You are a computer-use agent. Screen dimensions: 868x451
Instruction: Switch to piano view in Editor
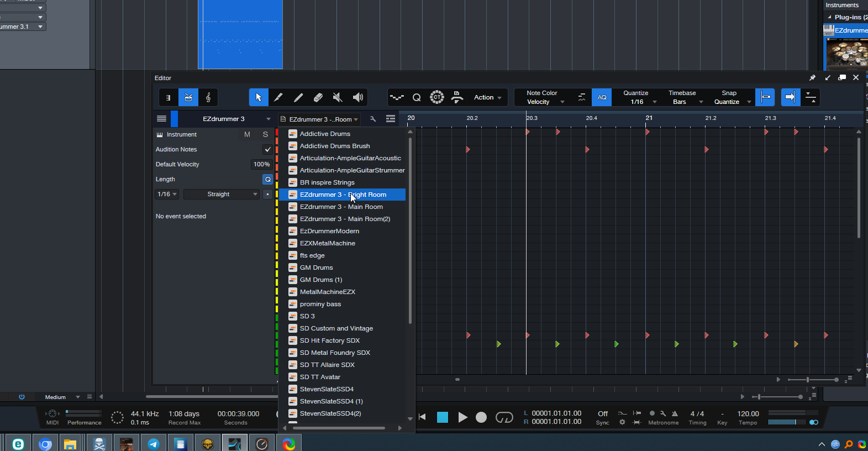[168, 97]
